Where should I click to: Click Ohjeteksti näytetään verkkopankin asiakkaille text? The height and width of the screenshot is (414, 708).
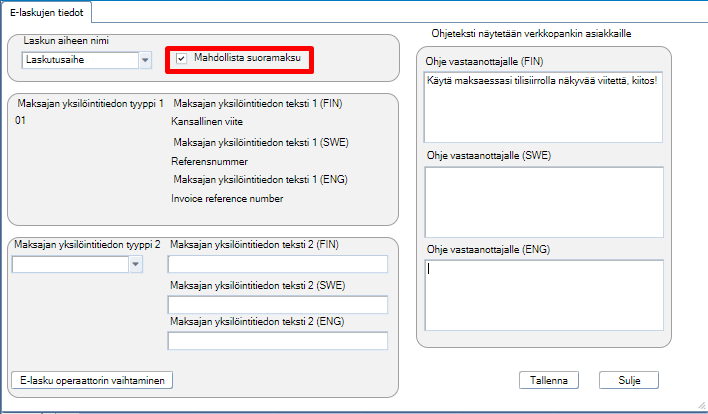click(x=531, y=33)
